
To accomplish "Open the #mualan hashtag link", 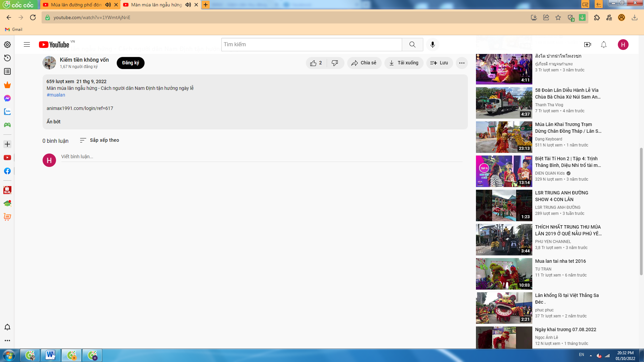I will click(56, 95).
